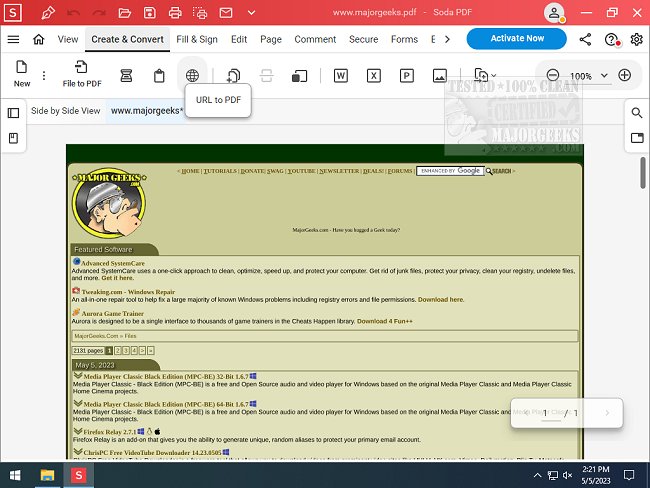The image size is (650, 488).
Task: Click the File to PDF tool
Action: (x=82, y=74)
